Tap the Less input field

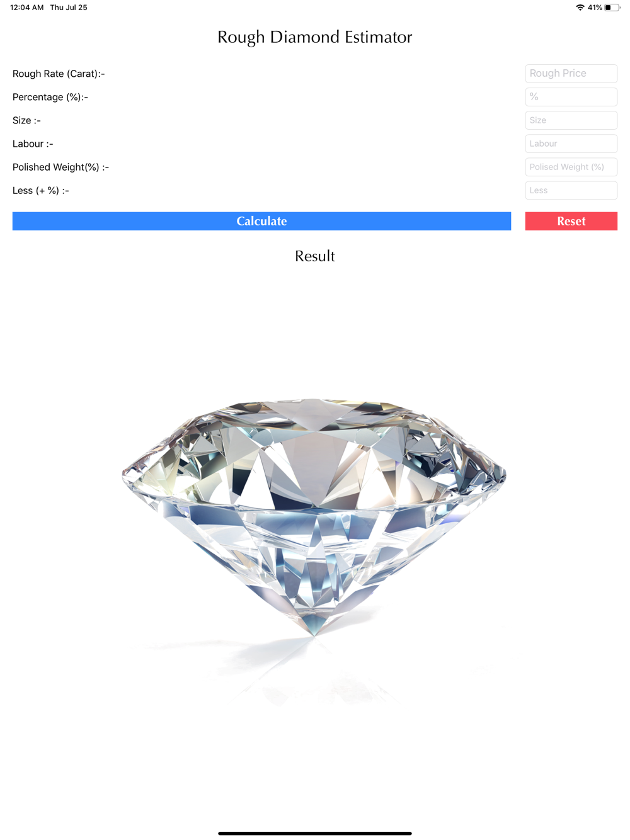571,190
